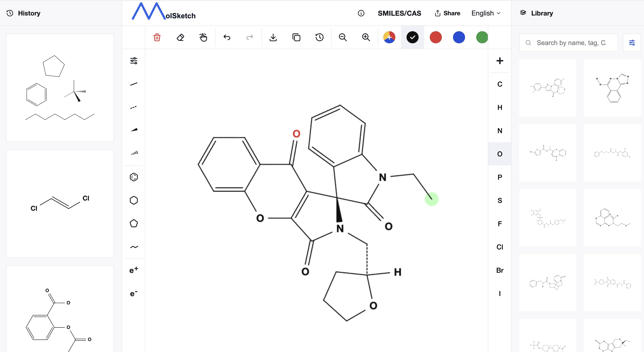
Task: Activate the hand pan tool
Action: click(203, 37)
